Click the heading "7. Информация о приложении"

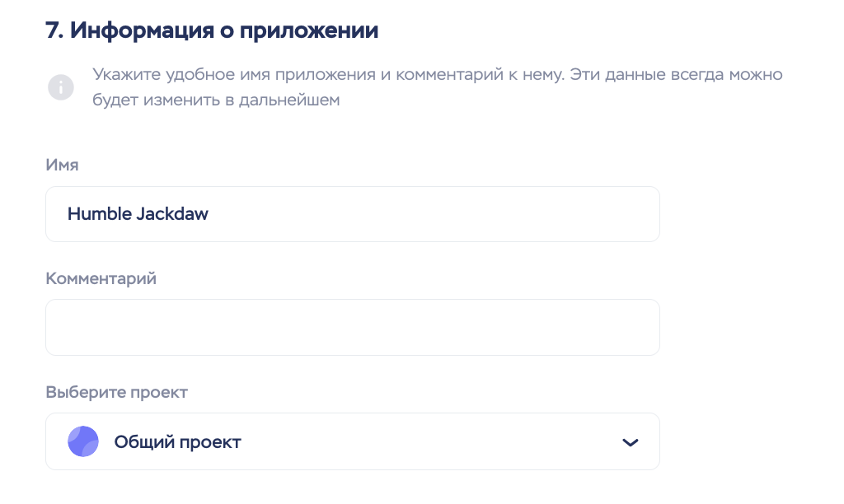click(x=212, y=30)
